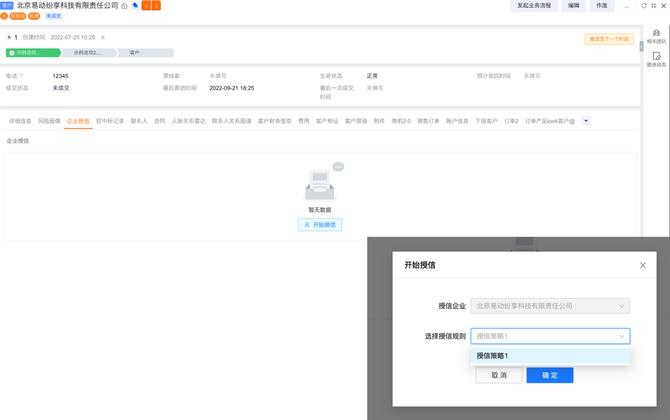
Task: Click the second grey stage in the progress bar
Action: pos(88,53)
